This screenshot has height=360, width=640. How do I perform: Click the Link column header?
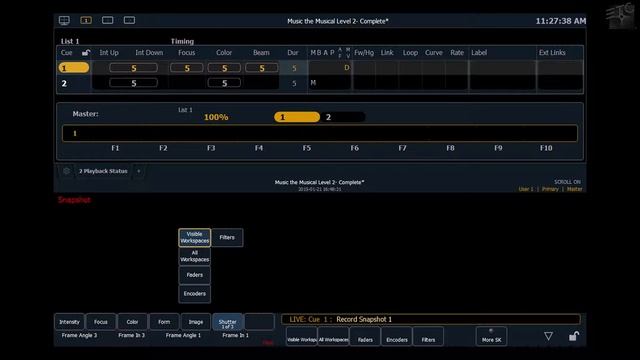(x=387, y=53)
